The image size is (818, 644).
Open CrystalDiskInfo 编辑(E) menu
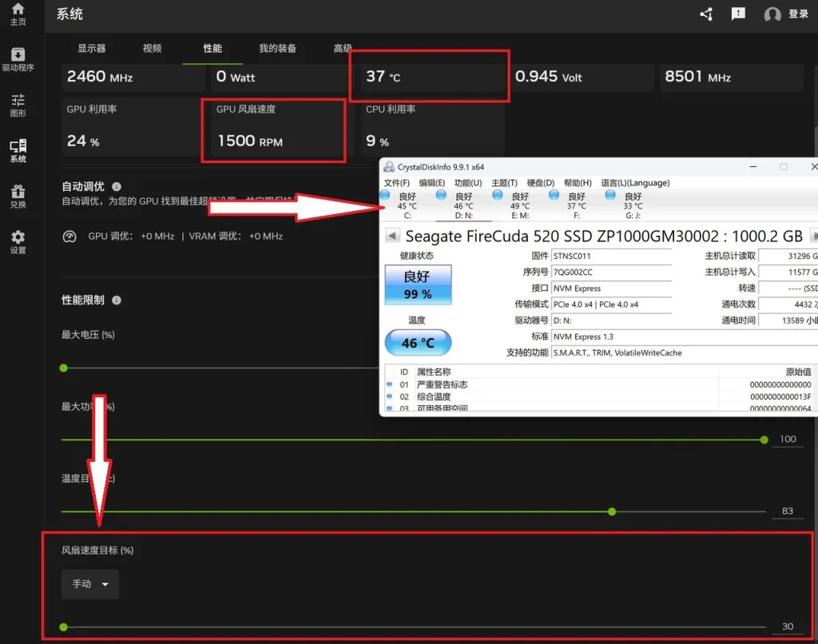(x=432, y=183)
